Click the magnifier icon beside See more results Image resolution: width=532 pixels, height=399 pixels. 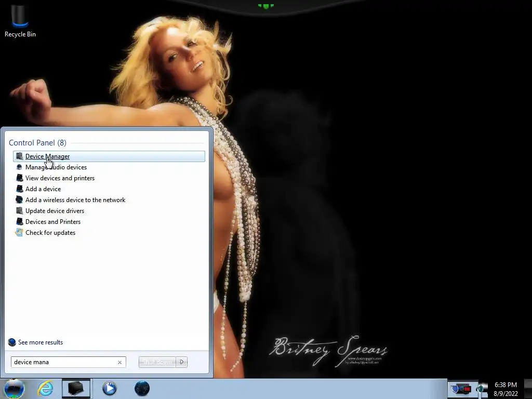tap(12, 342)
